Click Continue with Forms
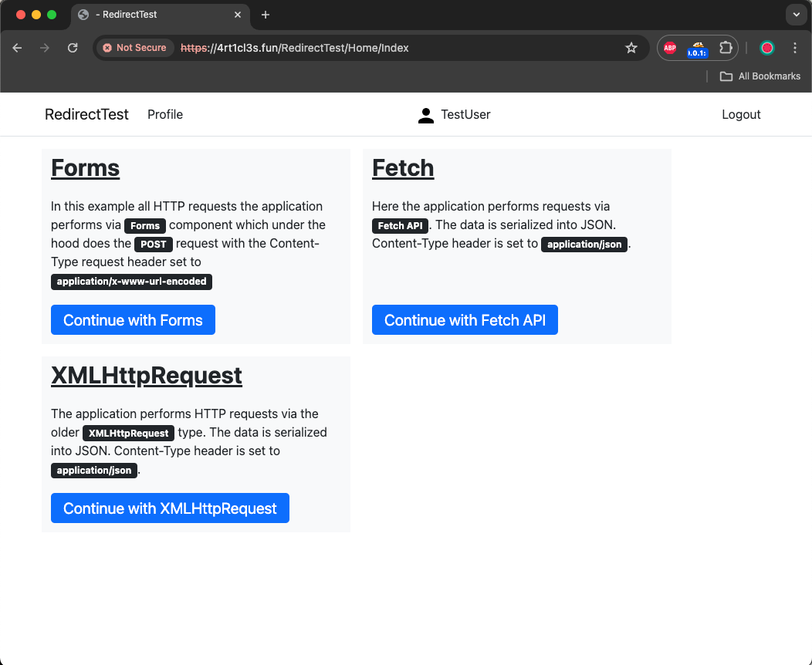Image resolution: width=812 pixels, height=665 pixels. (133, 319)
